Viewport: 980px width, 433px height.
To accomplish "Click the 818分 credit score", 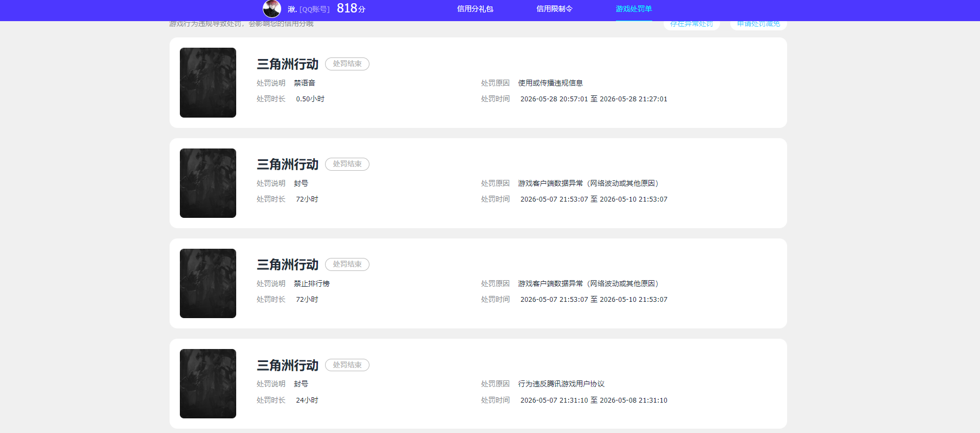I will click(x=351, y=9).
